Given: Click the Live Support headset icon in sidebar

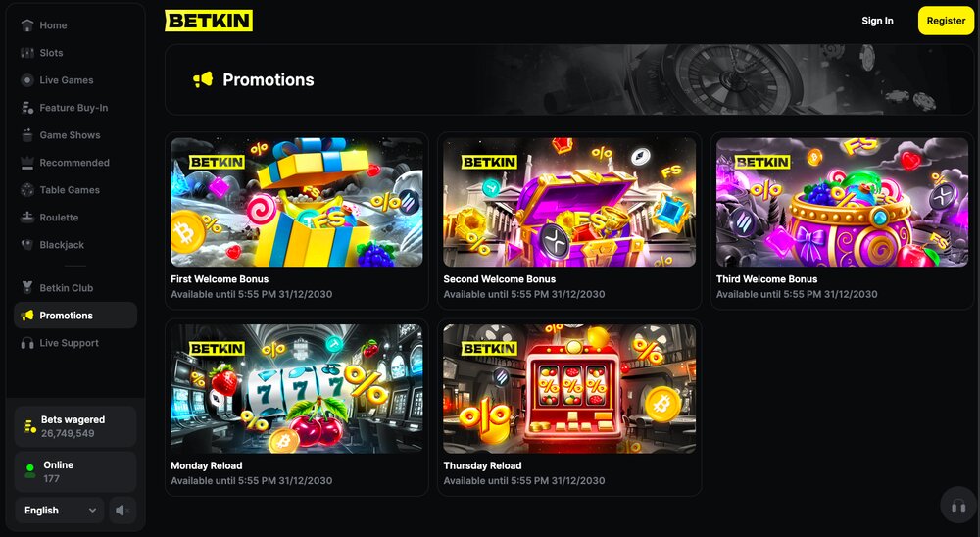Looking at the screenshot, I should pyautogui.click(x=26, y=343).
